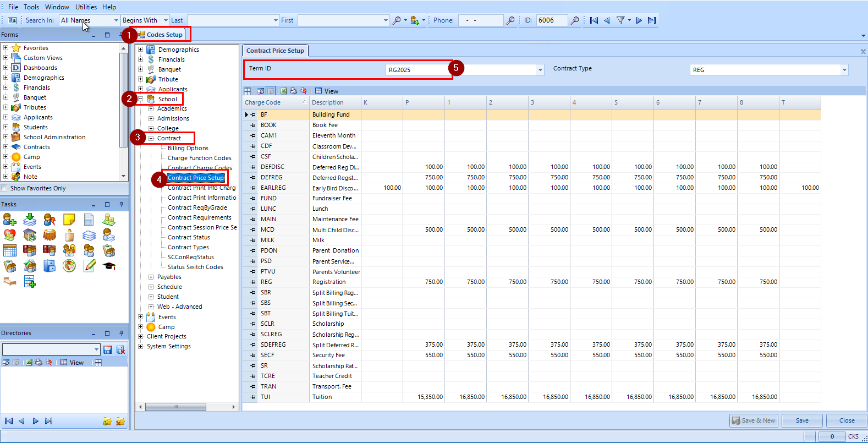Click the filter funnel icon in top toolbar
Image resolution: width=868 pixels, height=443 pixels.
620,20
